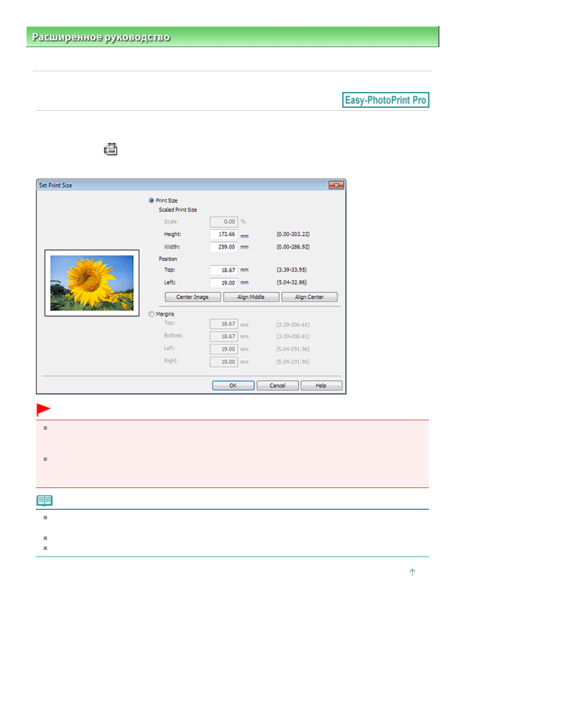562x728 pixels.
Task: Click the red flag important icon
Action: (x=44, y=410)
